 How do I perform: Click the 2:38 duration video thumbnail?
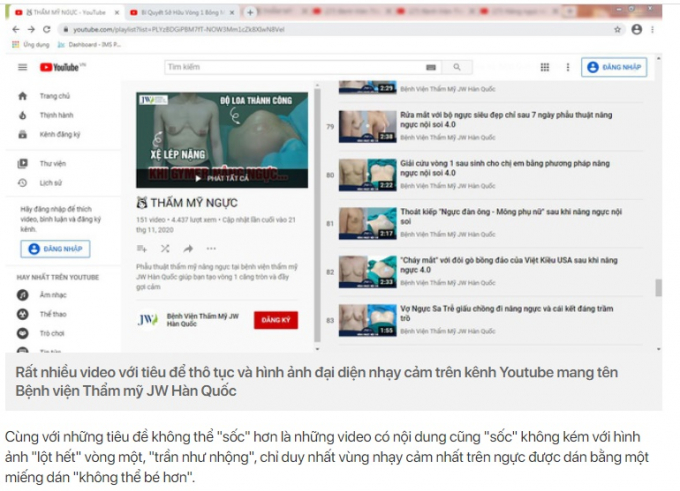click(x=367, y=127)
